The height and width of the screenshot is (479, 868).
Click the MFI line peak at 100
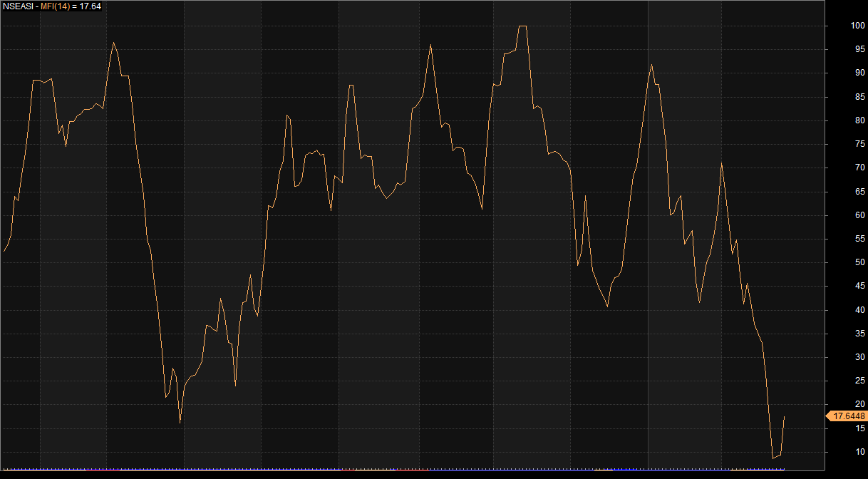[522, 26]
